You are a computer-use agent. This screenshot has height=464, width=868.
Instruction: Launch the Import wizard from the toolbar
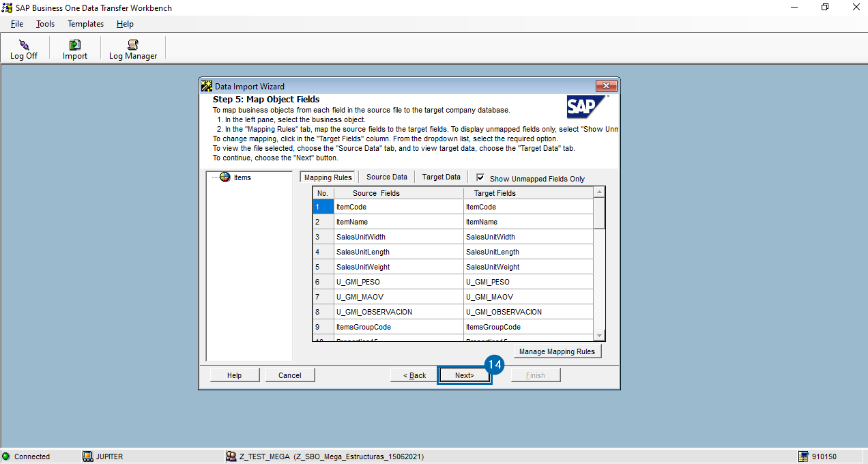tap(75, 49)
